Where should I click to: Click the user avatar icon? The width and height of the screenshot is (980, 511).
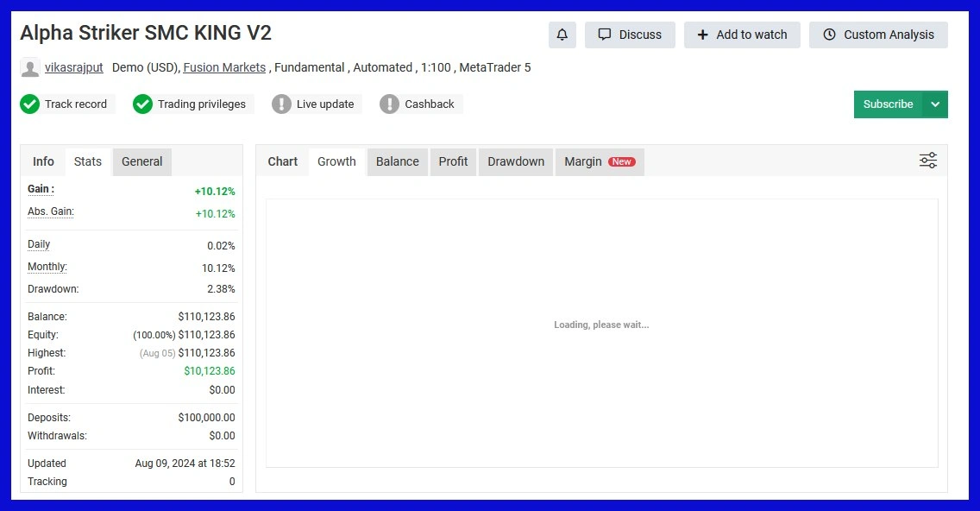pos(30,68)
